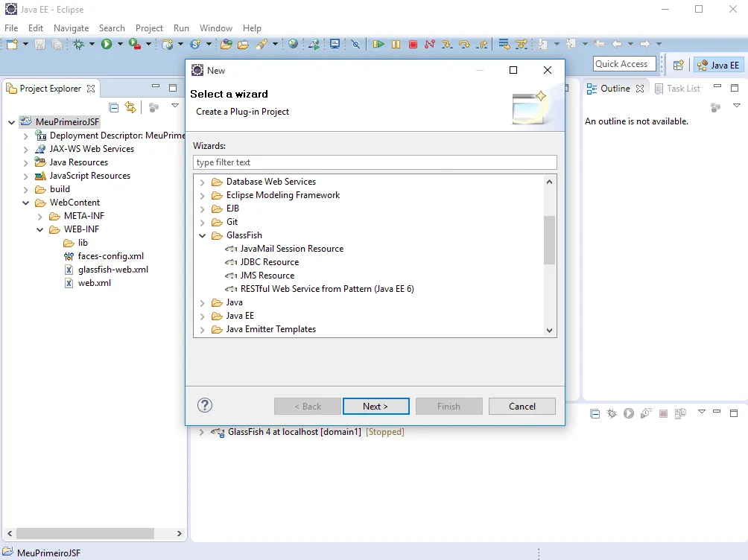The image size is (748, 560).
Task: Click the Suspend pause icon
Action: coord(396,45)
